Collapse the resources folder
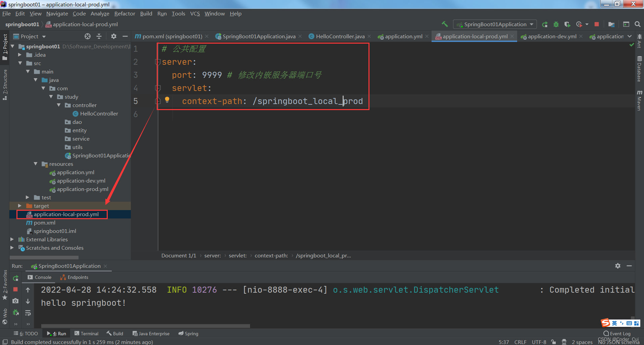Screen dimensions: 644x345 36,164
